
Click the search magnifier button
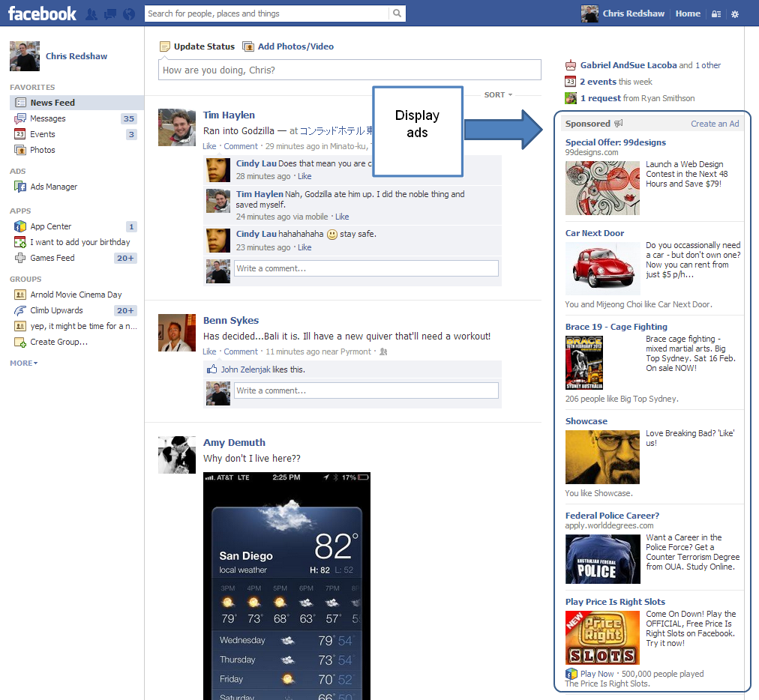pos(397,13)
